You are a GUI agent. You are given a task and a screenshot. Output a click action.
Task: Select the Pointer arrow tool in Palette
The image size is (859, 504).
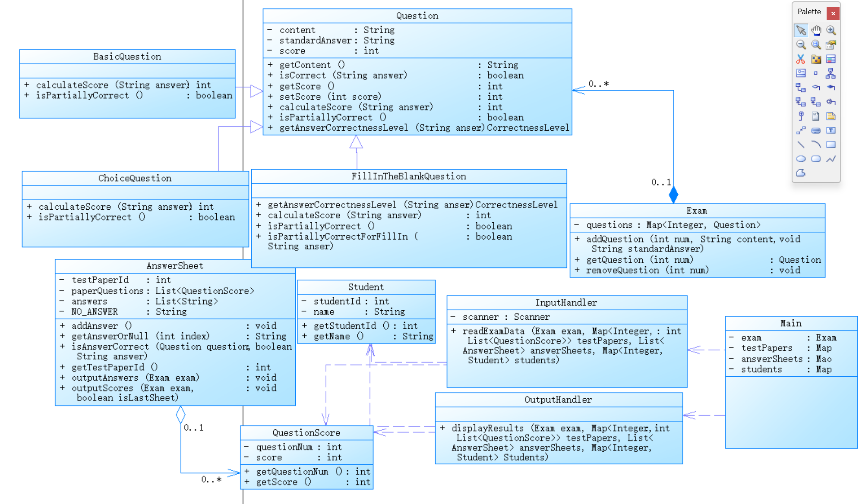[801, 30]
